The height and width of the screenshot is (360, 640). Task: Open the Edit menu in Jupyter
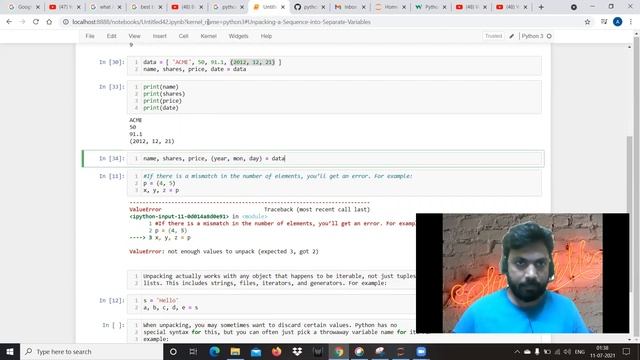[x=111, y=36]
